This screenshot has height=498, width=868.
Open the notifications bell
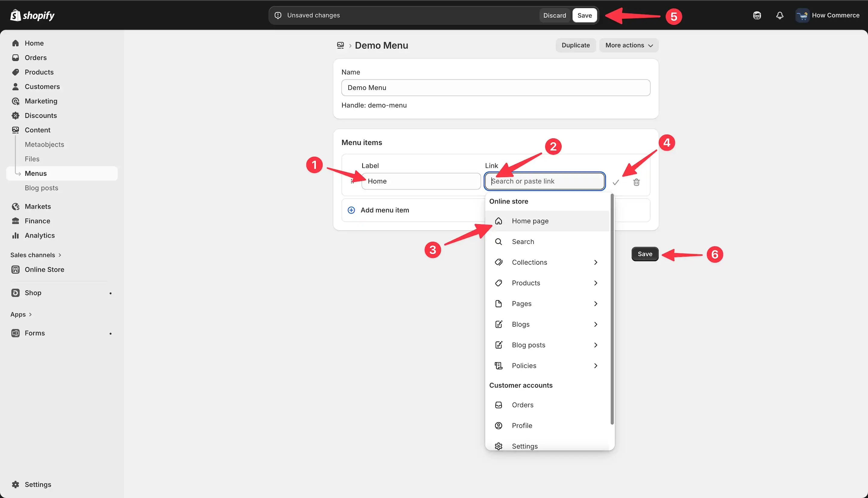(779, 15)
